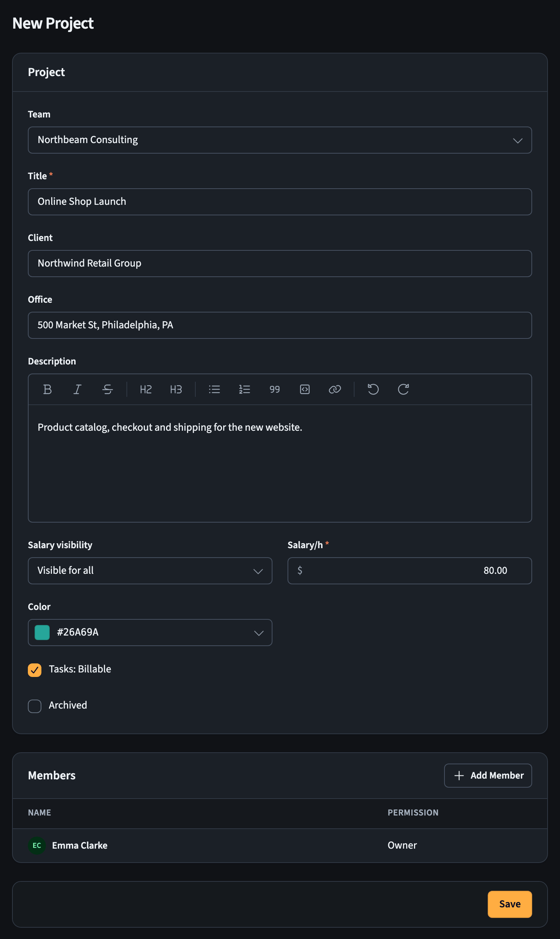Click the EC avatar for Emma Clarke
The width and height of the screenshot is (560, 939).
37,845
